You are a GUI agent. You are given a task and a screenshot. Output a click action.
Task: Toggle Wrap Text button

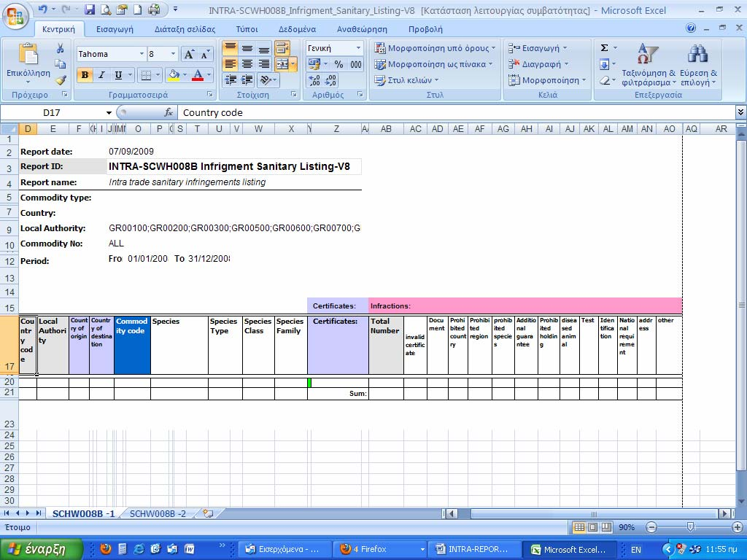coord(282,48)
